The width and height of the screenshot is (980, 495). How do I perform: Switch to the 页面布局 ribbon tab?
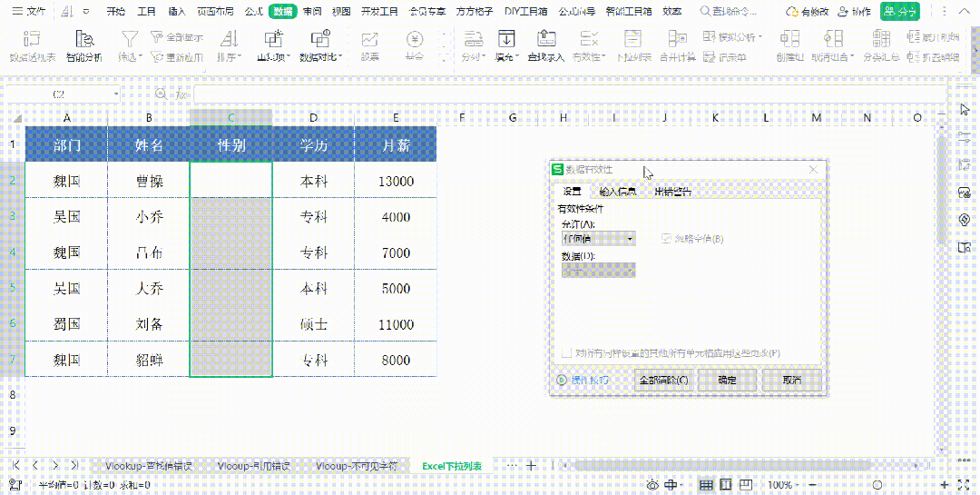(x=216, y=11)
